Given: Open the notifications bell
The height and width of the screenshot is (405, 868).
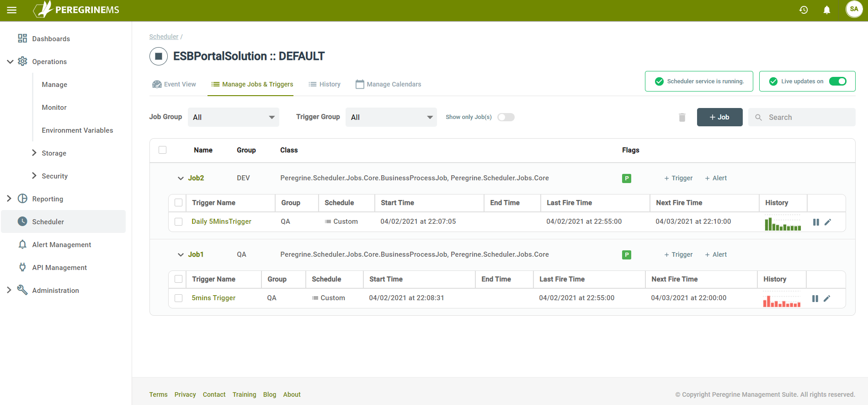Looking at the screenshot, I should [826, 10].
